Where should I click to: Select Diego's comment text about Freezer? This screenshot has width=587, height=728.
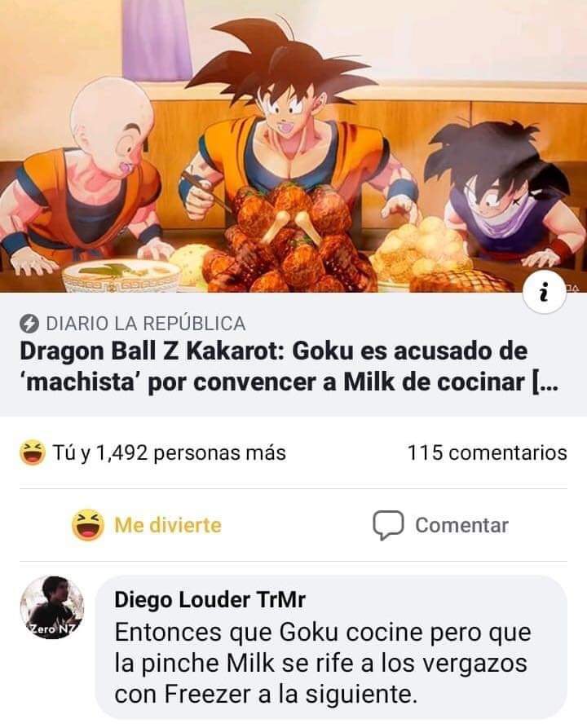(323, 664)
